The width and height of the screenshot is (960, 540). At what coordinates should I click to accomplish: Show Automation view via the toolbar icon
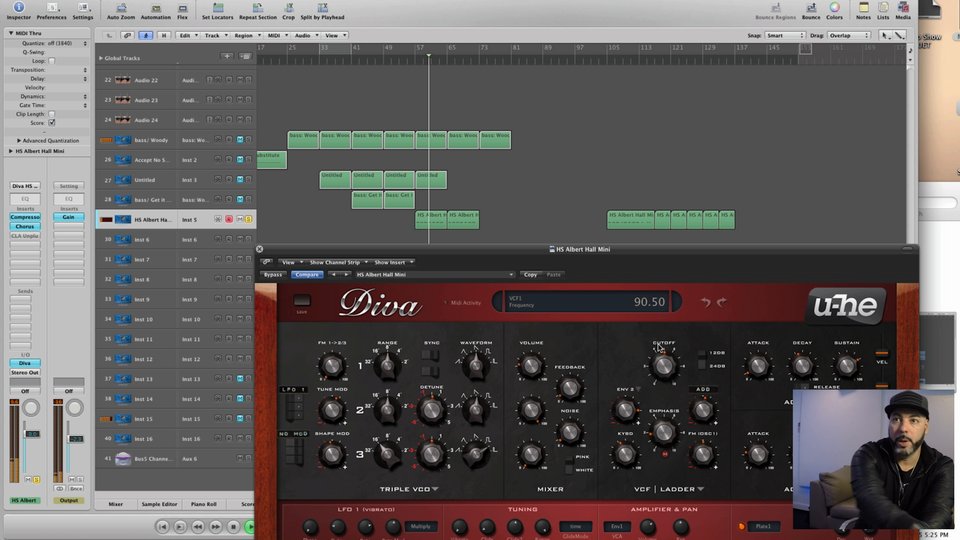point(156,7)
